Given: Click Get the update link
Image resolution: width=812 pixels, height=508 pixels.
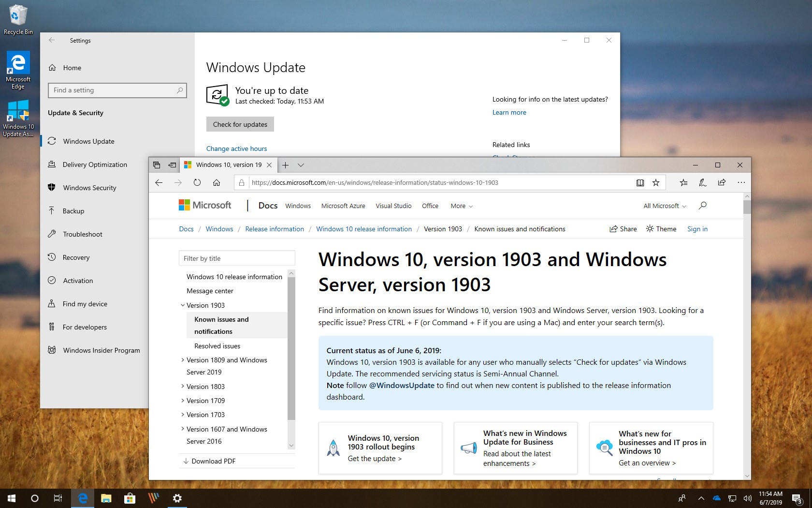Looking at the screenshot, I should pyautogui.click(x=375, y=459).
